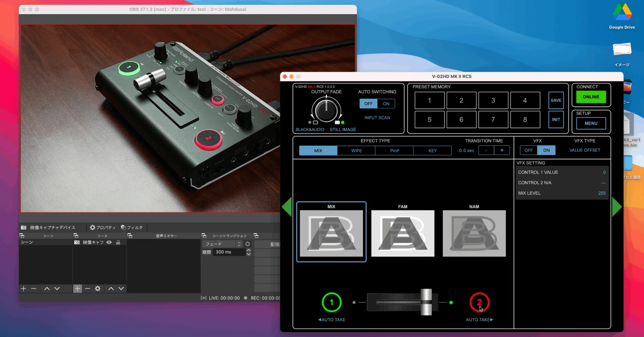Pop out the シーントランジション dock panel
644x337 pixels.
204,236
